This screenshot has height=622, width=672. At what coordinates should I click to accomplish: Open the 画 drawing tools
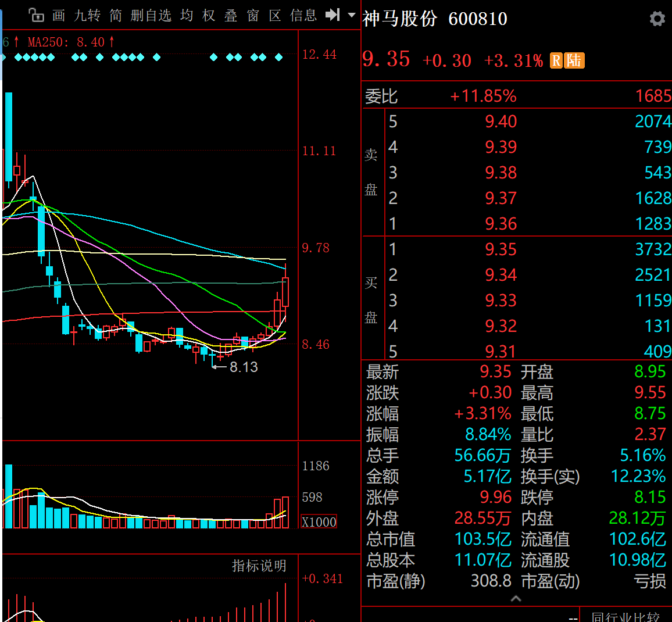59,16
